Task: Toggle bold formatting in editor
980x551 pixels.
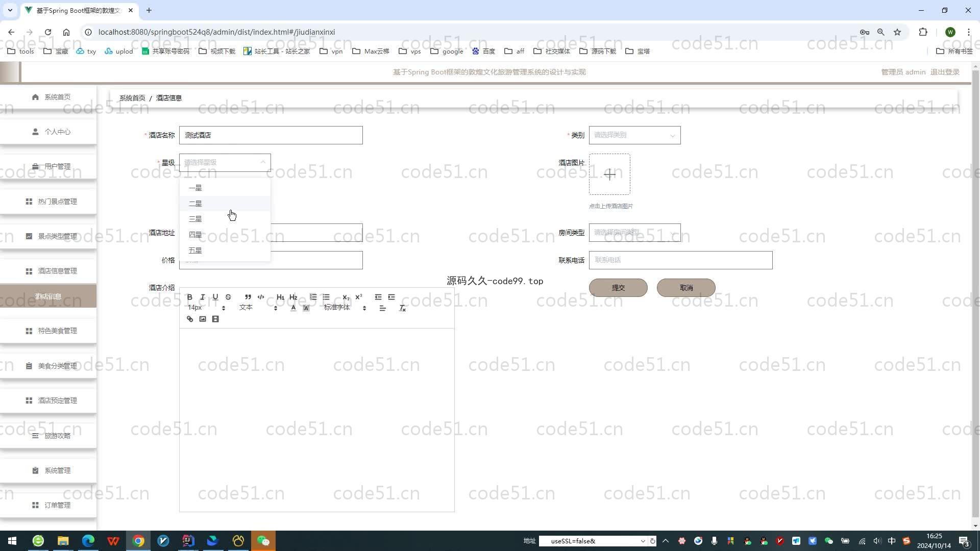Action: click(189, 297)
